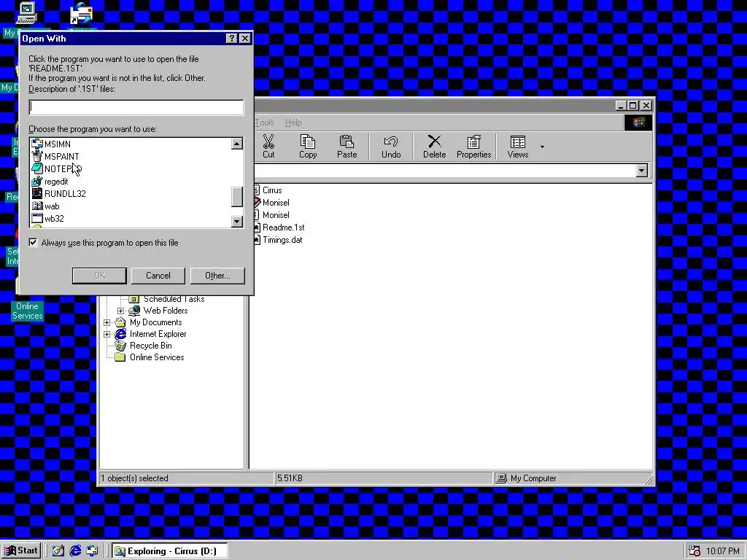The width and height of the screenshot is (747, 560).
Task: Click the Paste toolbar icon in Explorer
Action: tap(347, 146)
